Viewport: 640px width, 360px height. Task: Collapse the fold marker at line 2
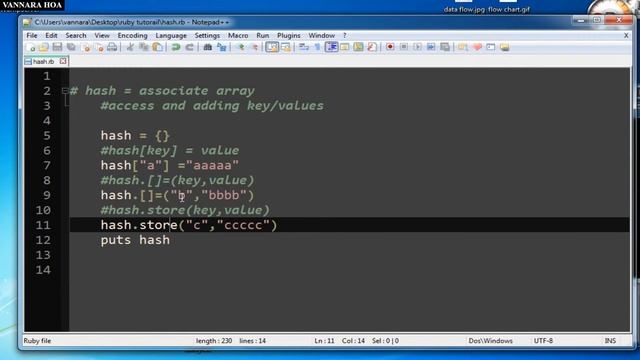coord(65,91)
